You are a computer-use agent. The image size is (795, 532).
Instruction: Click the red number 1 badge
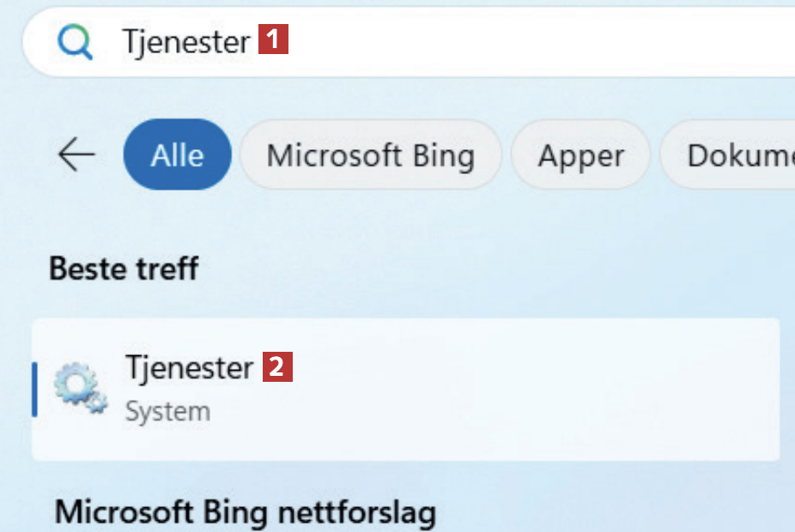[274, 40]
